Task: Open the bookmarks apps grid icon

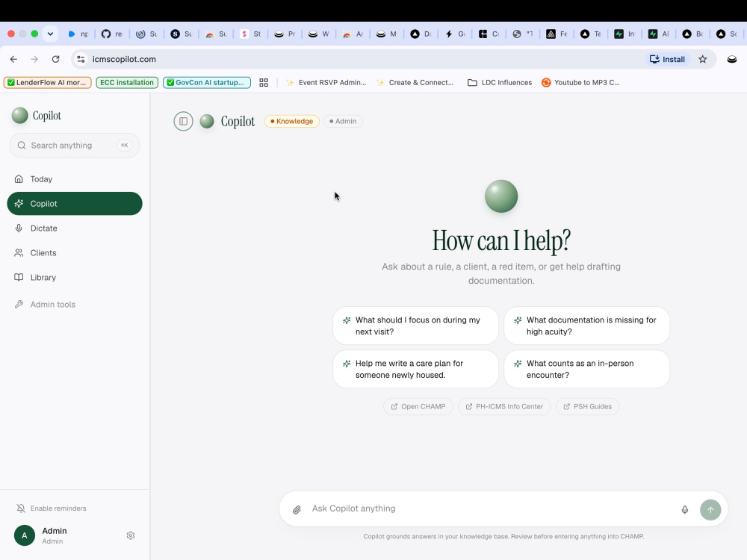Action: (264, 82)
